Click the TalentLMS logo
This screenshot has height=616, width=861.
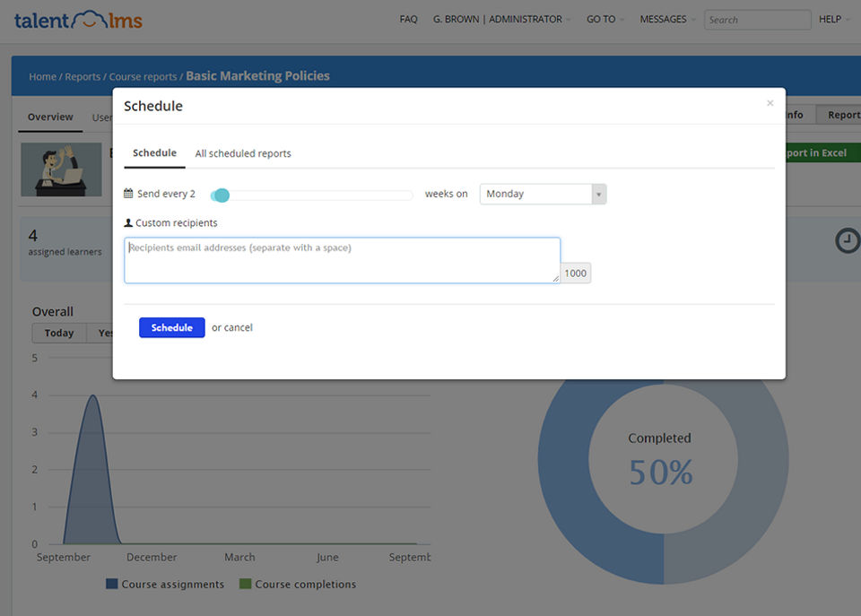click(78, 21)
